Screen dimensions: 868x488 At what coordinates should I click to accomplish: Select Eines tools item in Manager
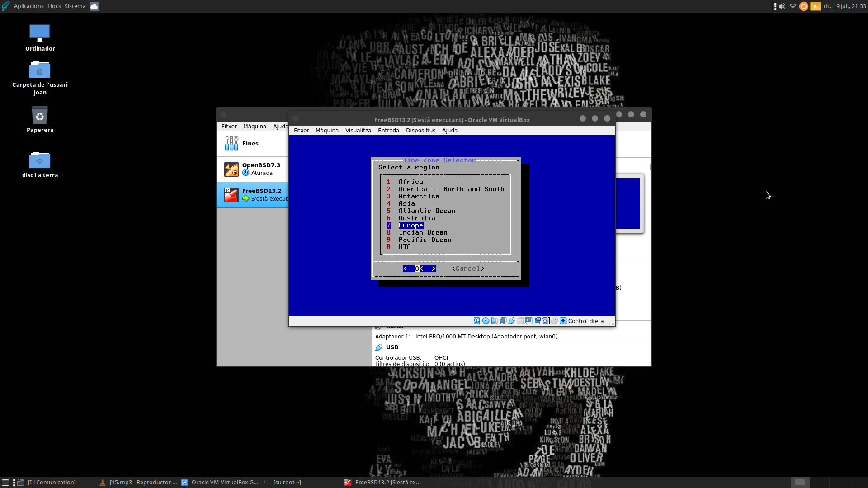[253, 144]
